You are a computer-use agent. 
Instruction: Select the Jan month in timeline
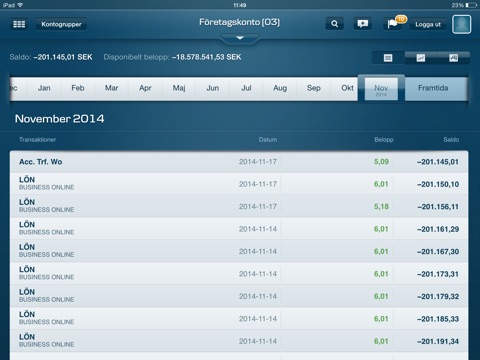tap(44, 88)
